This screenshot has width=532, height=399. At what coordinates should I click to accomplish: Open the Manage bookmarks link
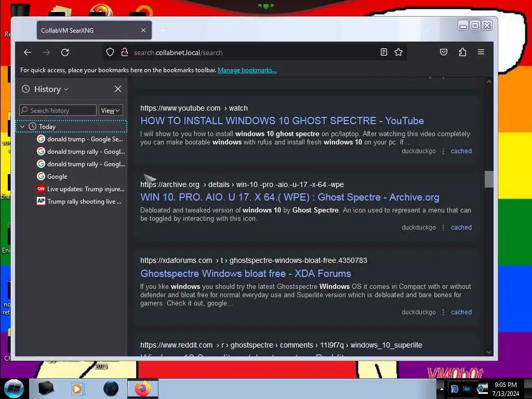click(247, 70)
